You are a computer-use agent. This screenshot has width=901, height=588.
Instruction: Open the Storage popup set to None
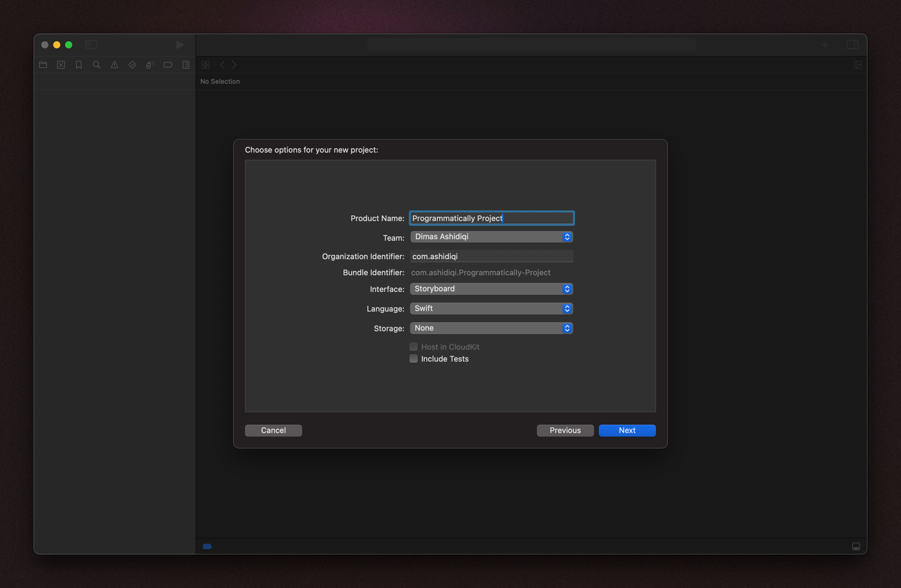coord(491,328)
